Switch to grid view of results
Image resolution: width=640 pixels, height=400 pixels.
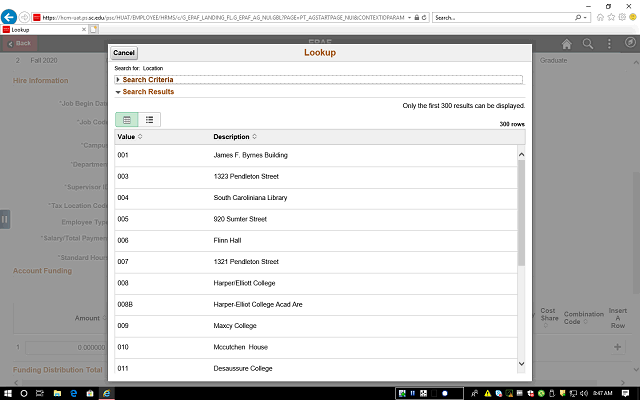[127, 120]
